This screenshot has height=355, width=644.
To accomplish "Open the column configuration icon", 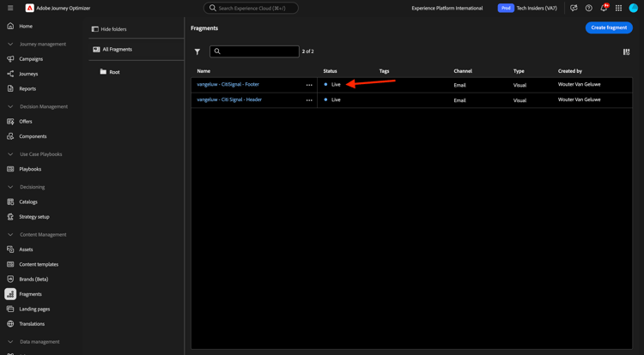I will pyautogui.click(x=626, y=51).
